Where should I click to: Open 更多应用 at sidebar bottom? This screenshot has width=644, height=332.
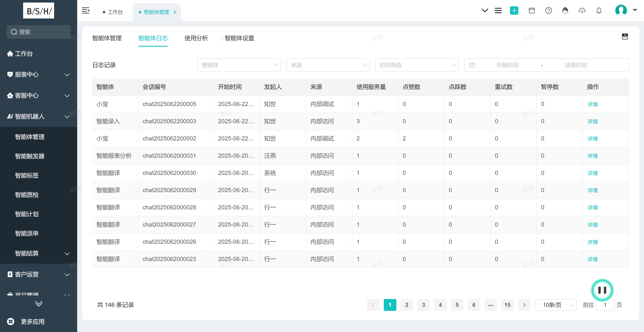coord(26,322)
